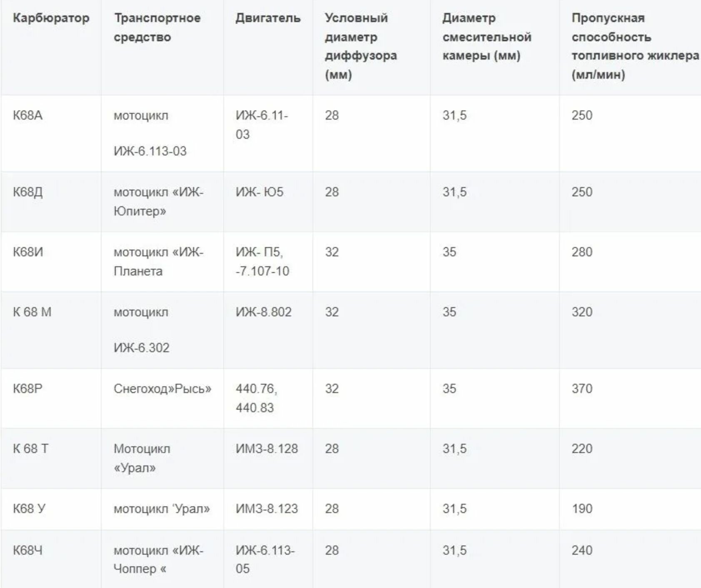Click the 190 fuel jet value
Viewport: 701px width, 588px height.
[582, 509]
